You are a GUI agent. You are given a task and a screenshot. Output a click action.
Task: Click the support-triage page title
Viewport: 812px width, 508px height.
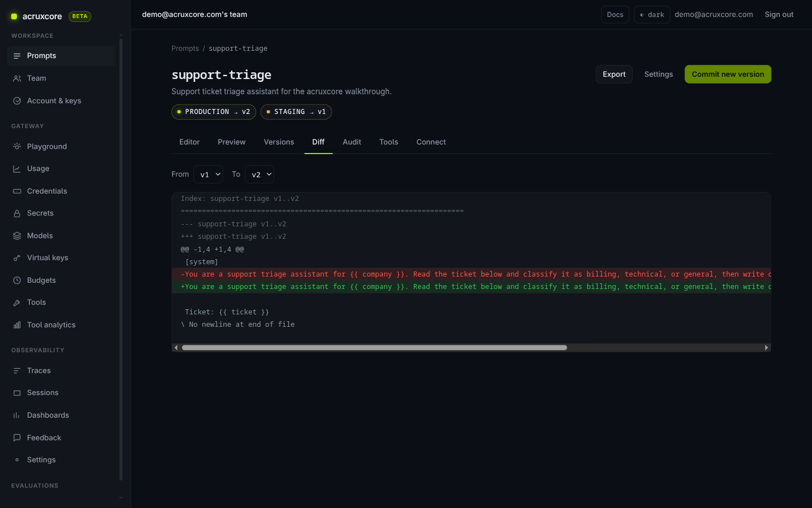222,75
